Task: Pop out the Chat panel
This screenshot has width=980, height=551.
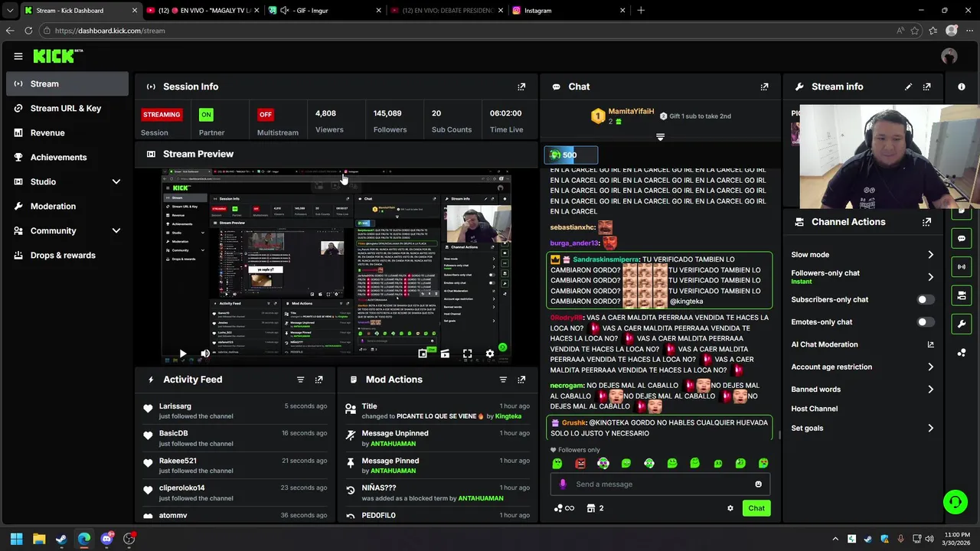Action: click(764, 86)
